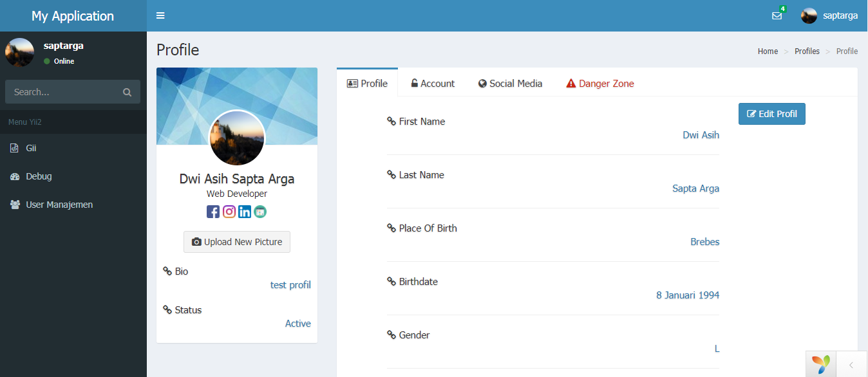Screen dimensions: 868x377
Task: Switch to the Profile tab
Action: (x=367, y=83)
